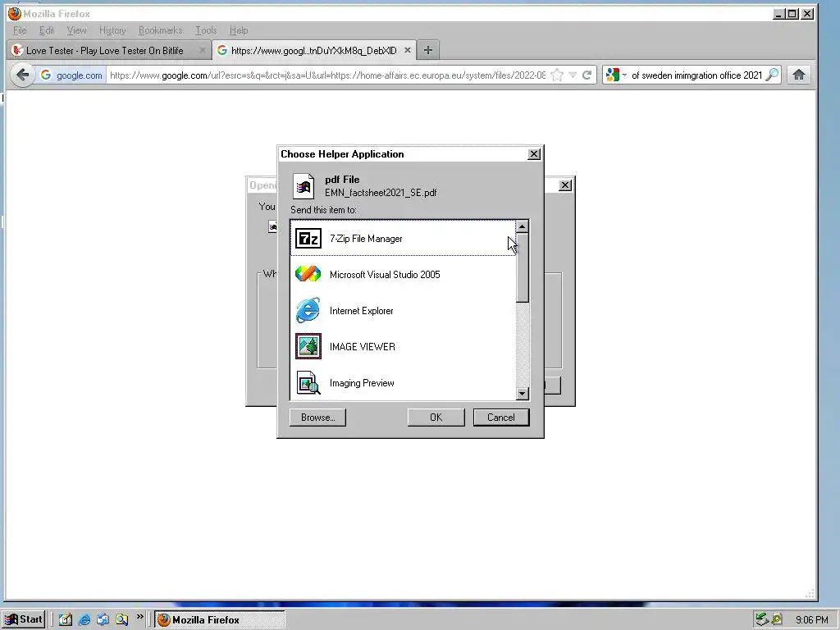Viewport: 840px width, 630px height.
Task: Click the application list scrollbar thumb
Action: (x=523, y=268)
